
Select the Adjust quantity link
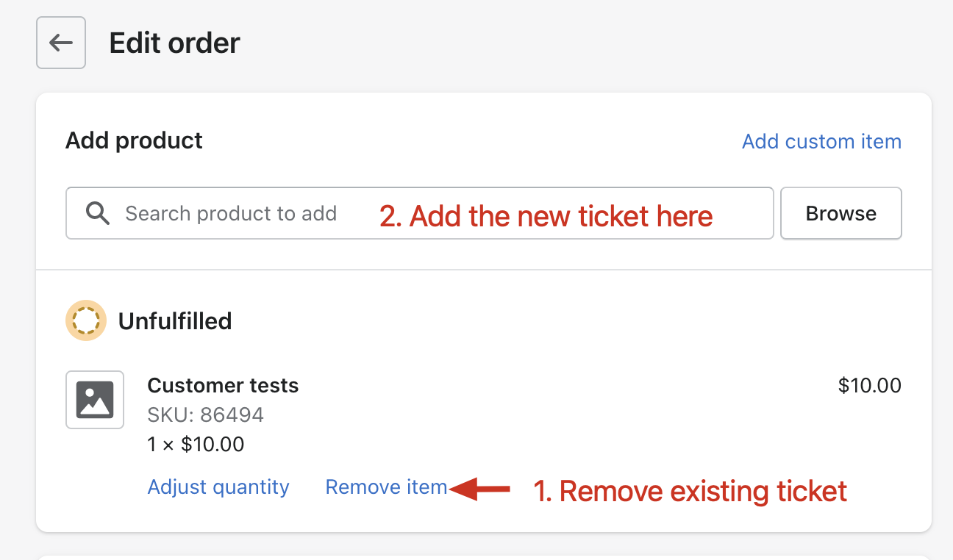click(218, 487)
